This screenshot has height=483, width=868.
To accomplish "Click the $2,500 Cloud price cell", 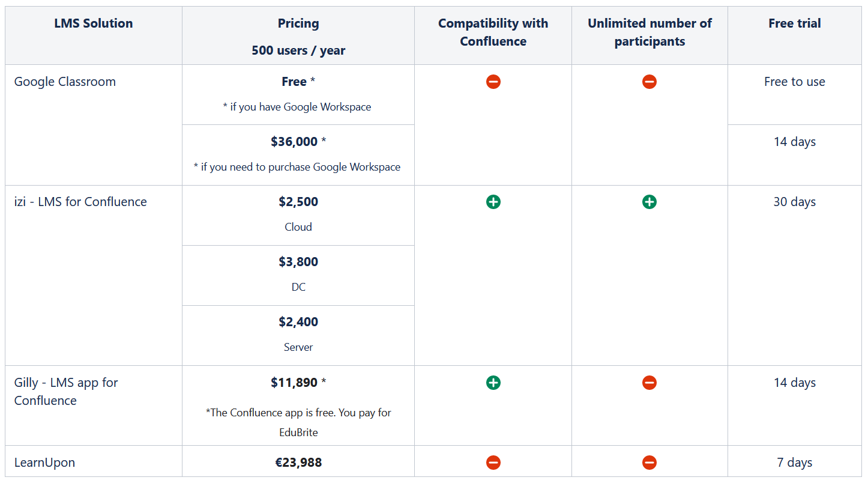I will (298, 215).
